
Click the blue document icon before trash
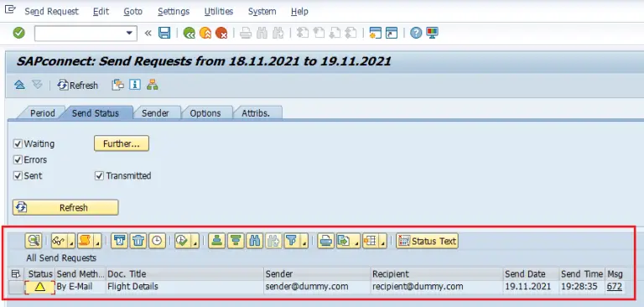point(120,241)
